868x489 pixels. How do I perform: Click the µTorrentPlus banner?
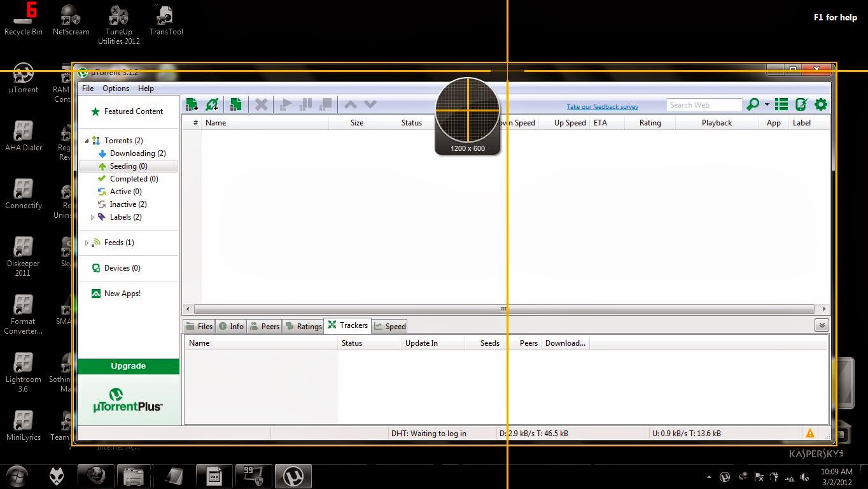(x=129, y=400)
